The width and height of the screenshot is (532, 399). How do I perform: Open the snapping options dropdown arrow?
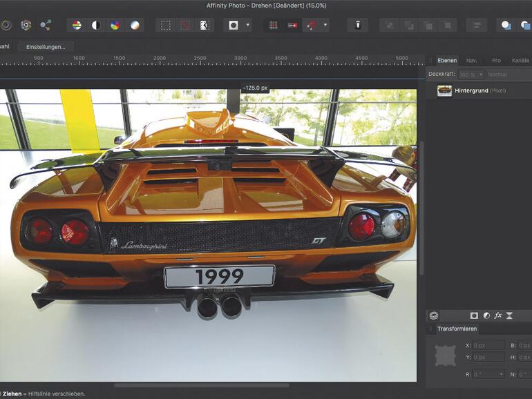[x=325, y=26]
